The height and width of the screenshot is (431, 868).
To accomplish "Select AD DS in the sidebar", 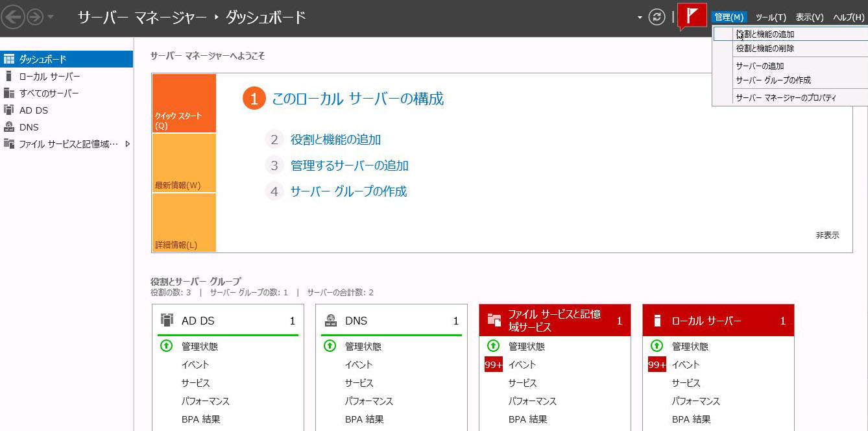I will point(66,110).
